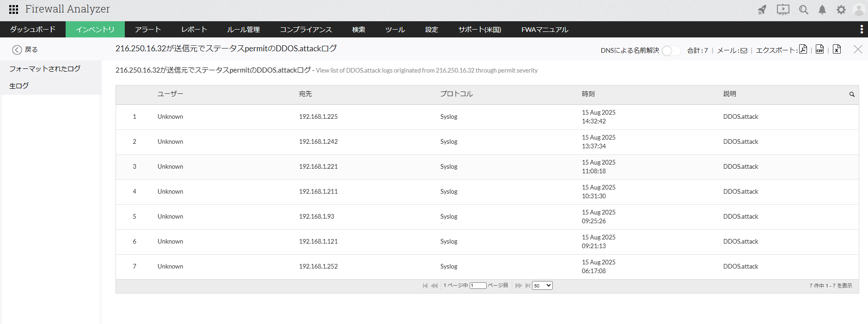Viewport: 868px width, 324px height.
Task: Sort by the 時刻 column header
Action: point(588,94)
